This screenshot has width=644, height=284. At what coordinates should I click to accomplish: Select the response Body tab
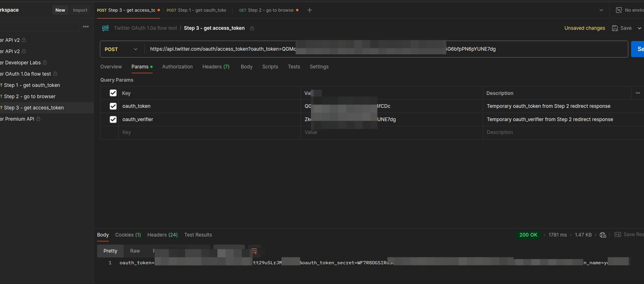coord(103,235)
